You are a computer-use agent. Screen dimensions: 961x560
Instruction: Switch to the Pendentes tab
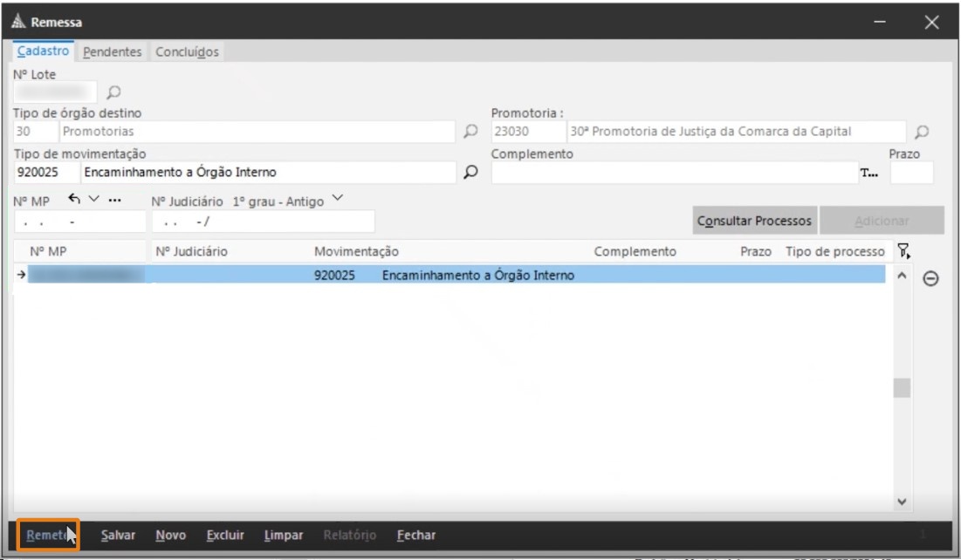(112, 52)
